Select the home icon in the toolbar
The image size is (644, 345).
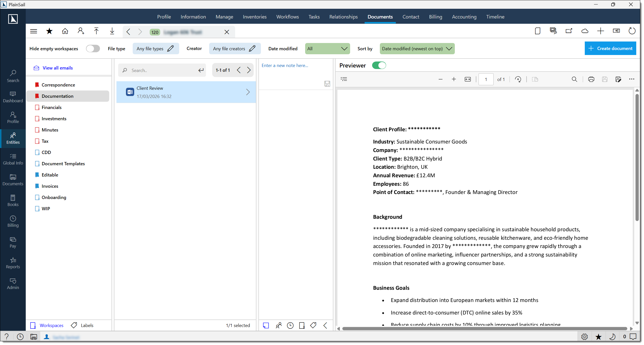(65, 31)
